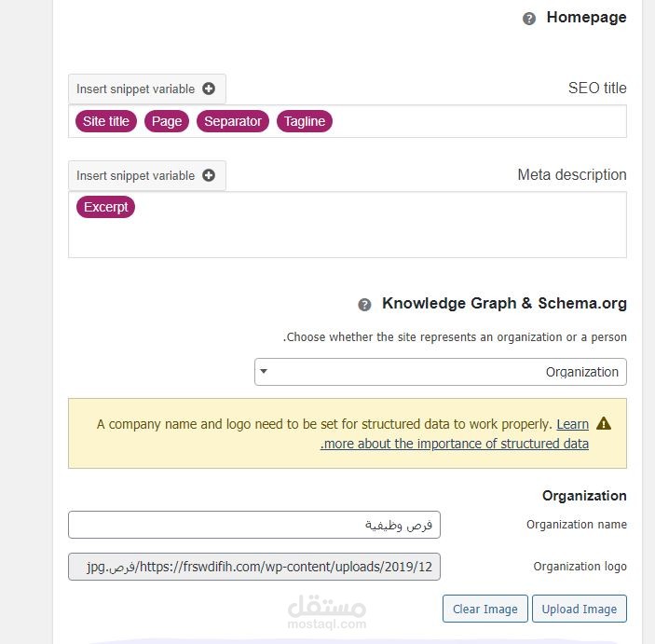The width and height of the screenshot is (655, 644).
Task: Select the Page variable tag
Action: 167,121
